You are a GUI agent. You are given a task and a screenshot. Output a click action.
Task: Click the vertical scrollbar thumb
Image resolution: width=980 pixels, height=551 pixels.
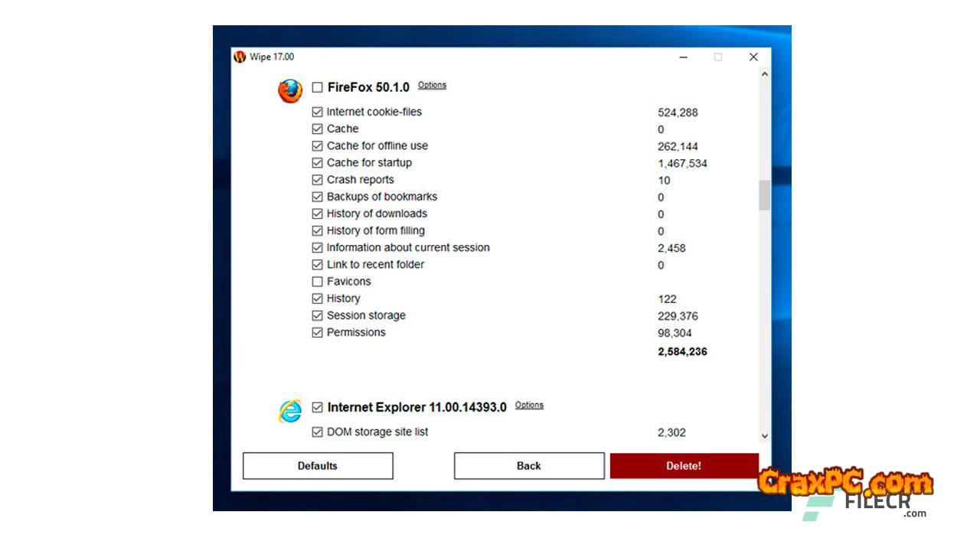[x=764, y=195]
